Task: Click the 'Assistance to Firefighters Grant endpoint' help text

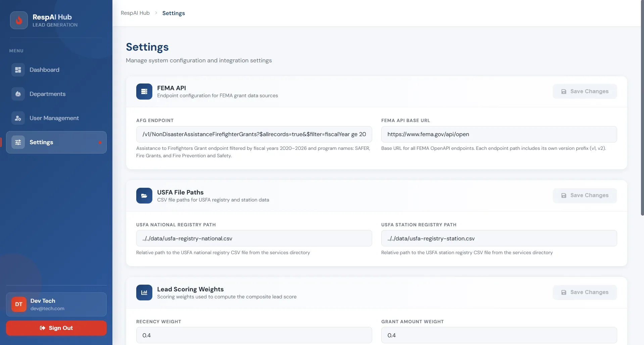Action: [x=253, y=152]
